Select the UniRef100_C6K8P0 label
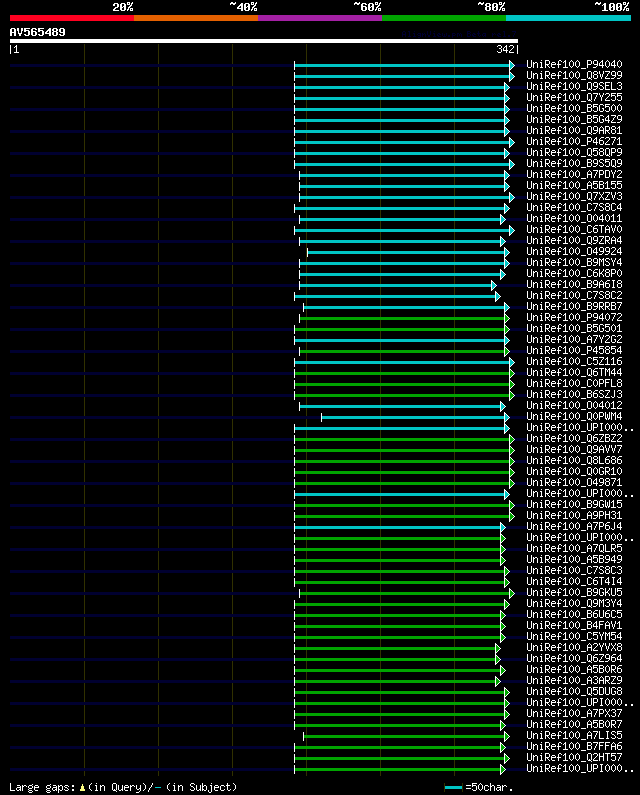Image resolution: width=640 pixels, height=795 pixels. 574,273
